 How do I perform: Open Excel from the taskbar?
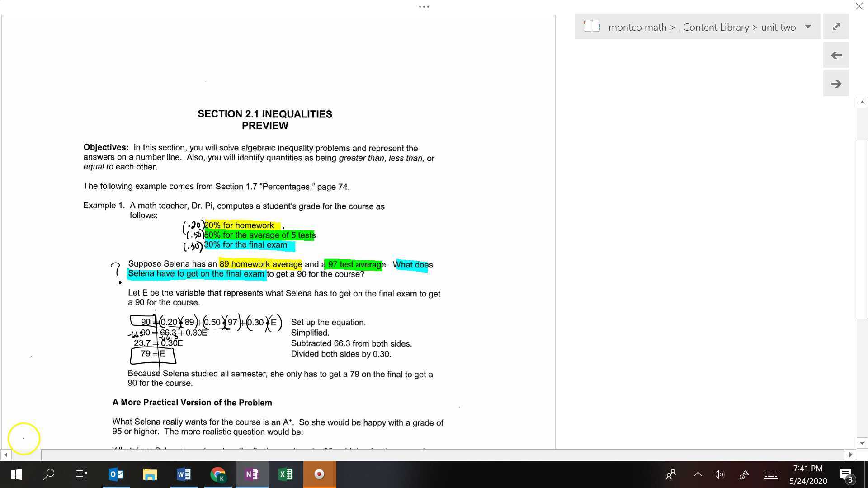(285, 474)
